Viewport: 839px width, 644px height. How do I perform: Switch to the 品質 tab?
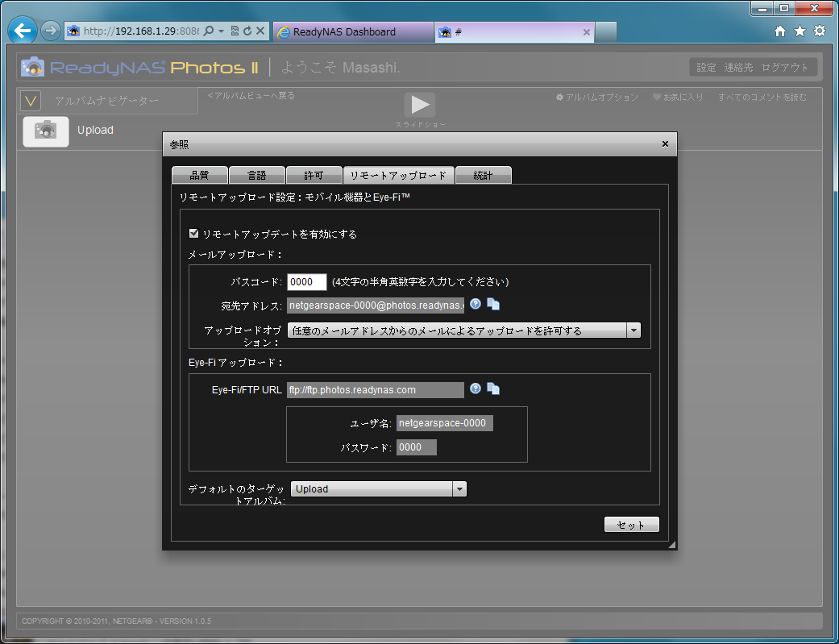click(199, 175)
